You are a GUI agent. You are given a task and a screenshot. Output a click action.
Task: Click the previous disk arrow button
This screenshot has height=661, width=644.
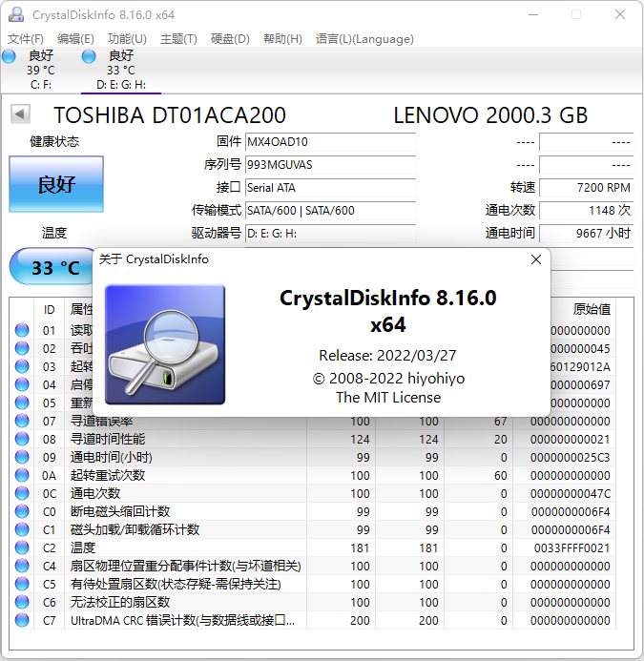pos(20,114)
